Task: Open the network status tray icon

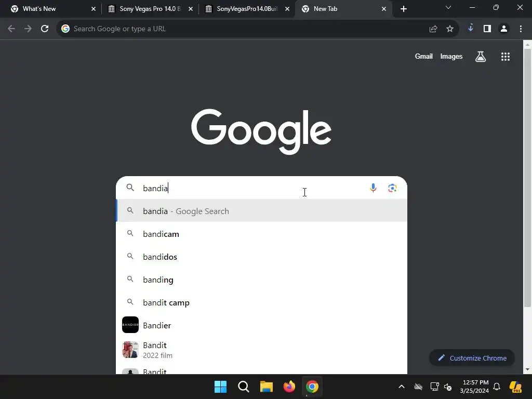Action: pos(434,387)
